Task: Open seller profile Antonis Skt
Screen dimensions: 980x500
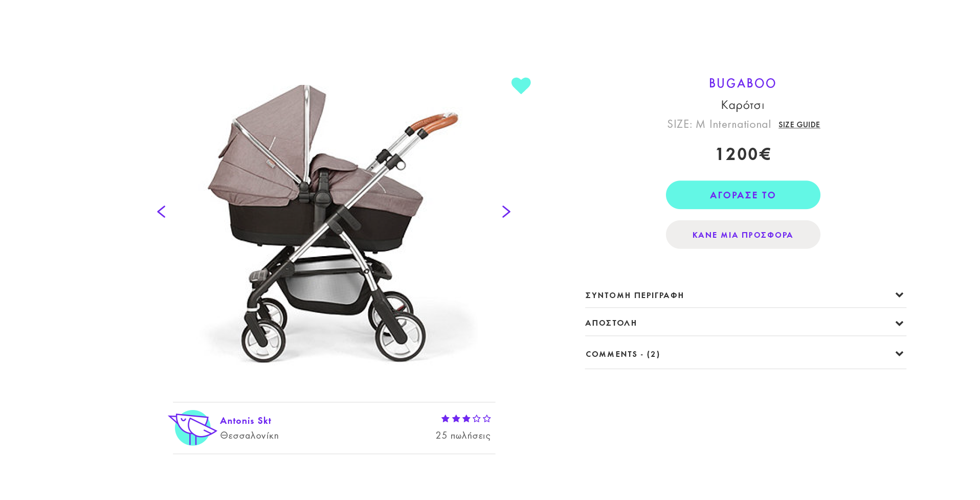Action: [246, 420]
